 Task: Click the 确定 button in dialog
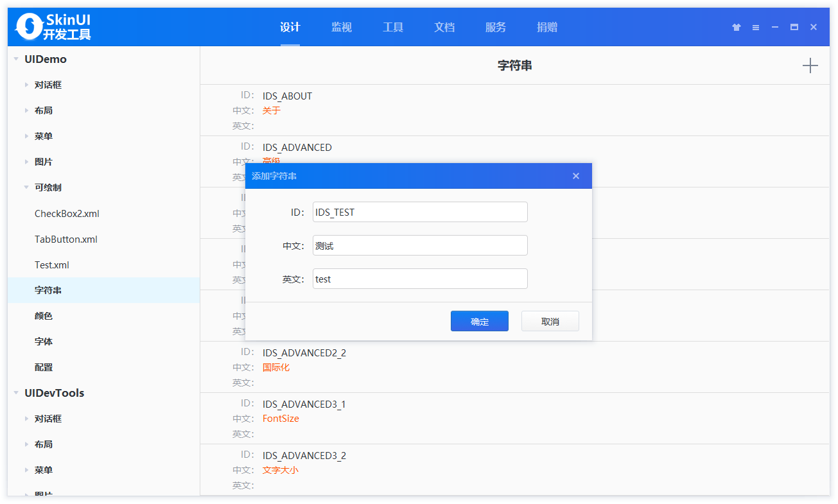click(480, 321)
